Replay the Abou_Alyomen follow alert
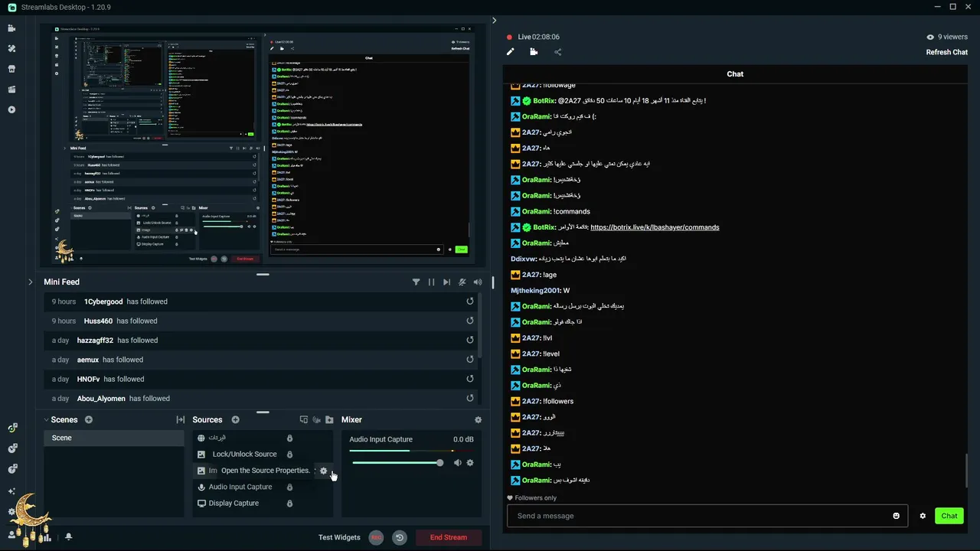The image size is (980, 551). click(x=470, y=399)
